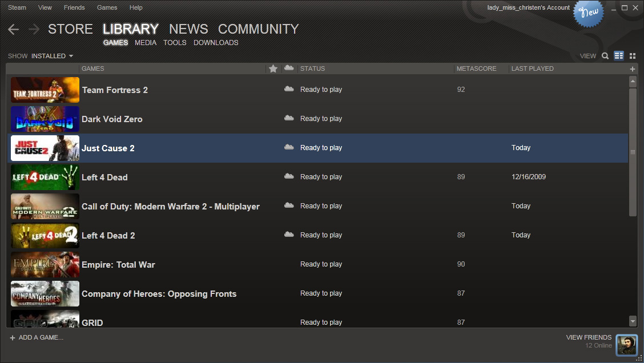The image size is (644, 363).
Task: Switch to the DOWNLOADS tab
Action: coord(216,43)
